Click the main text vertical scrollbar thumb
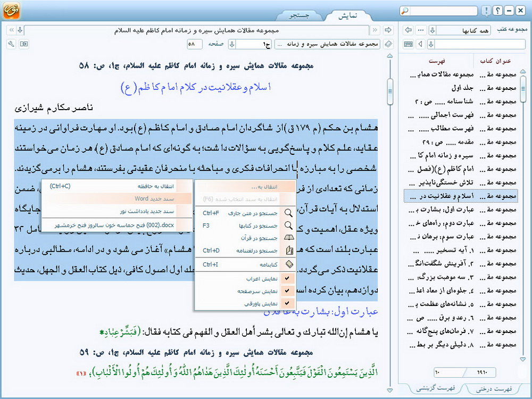This screenshot has height=399, width=532. coord(390,92)
